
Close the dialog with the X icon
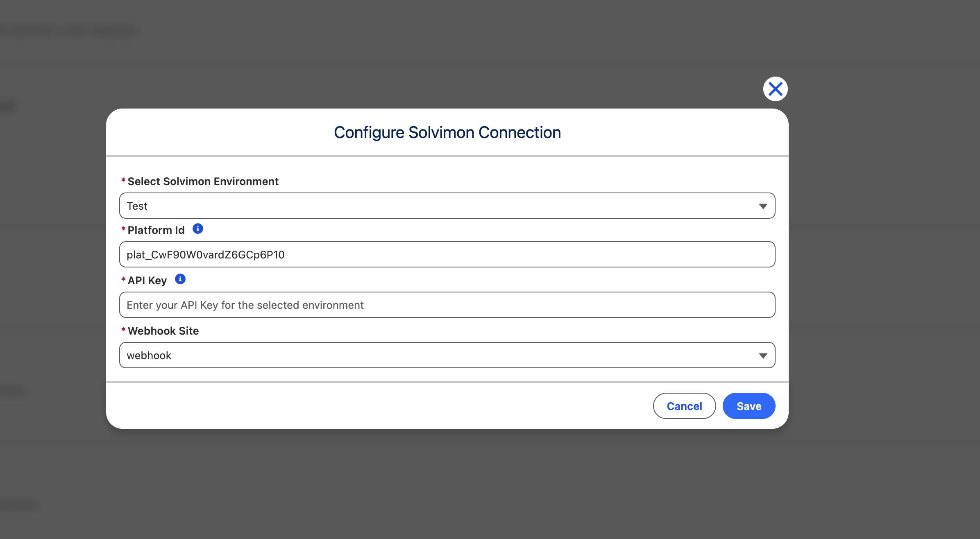[775, 89]
